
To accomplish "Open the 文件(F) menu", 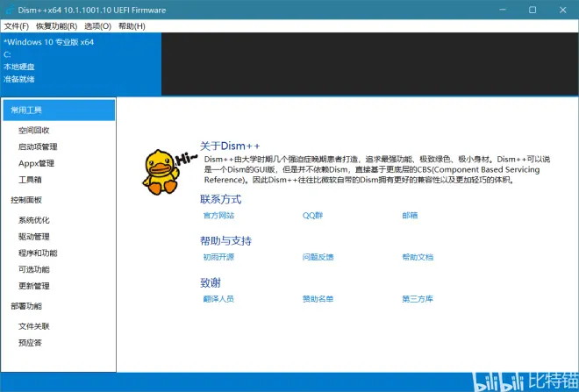I will (x=17, y=26).
